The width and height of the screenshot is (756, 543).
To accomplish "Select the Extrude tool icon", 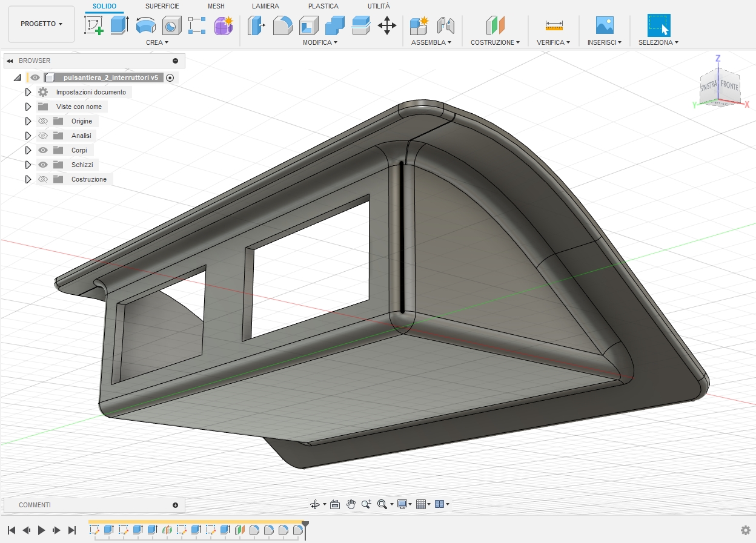I will click(x=120, y=25).
